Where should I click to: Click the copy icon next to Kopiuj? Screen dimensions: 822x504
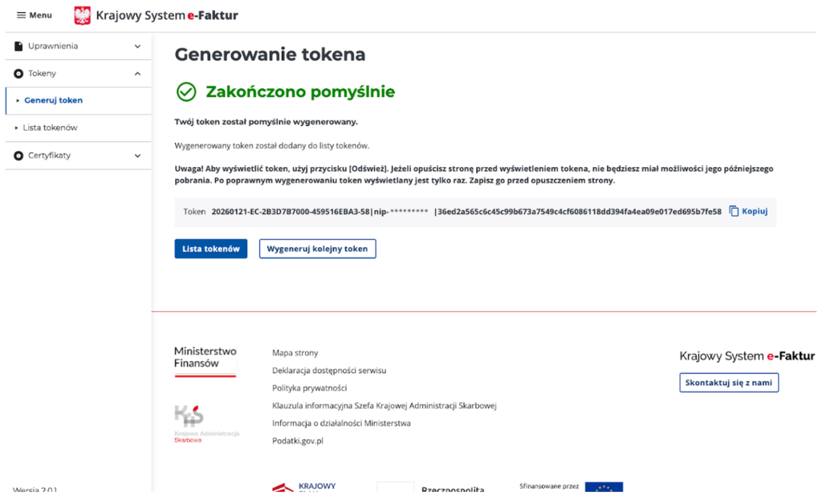coord(734,211)
